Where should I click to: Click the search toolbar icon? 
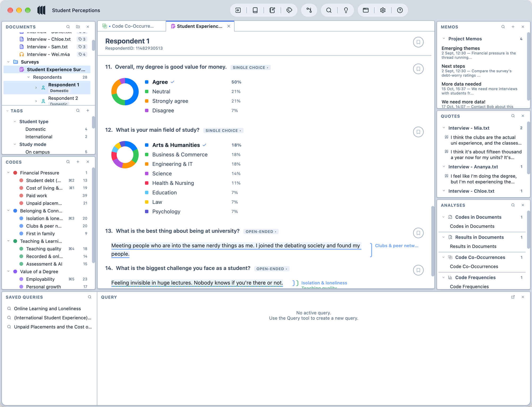tap(329, 10)
